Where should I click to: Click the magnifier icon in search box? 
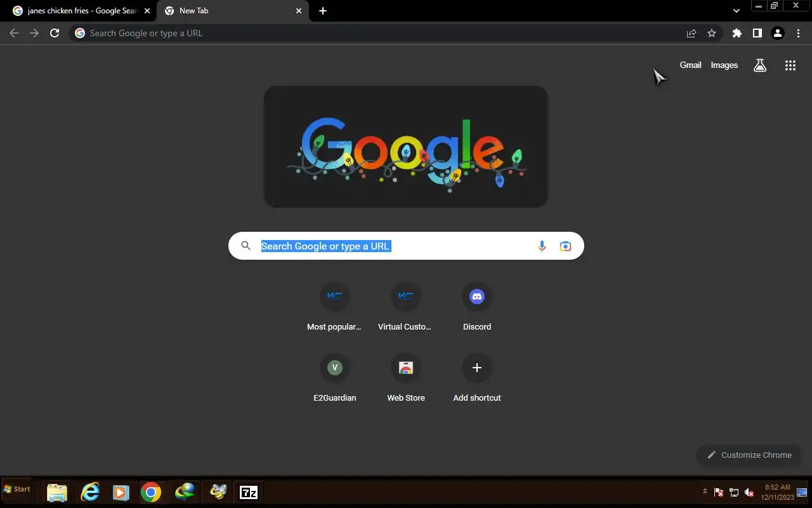pos(246,246)
